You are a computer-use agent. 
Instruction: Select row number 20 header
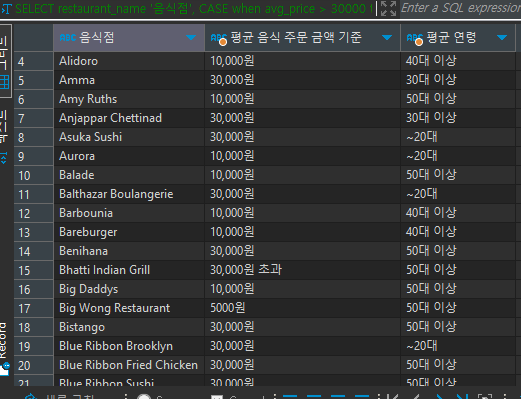point(33,365)
